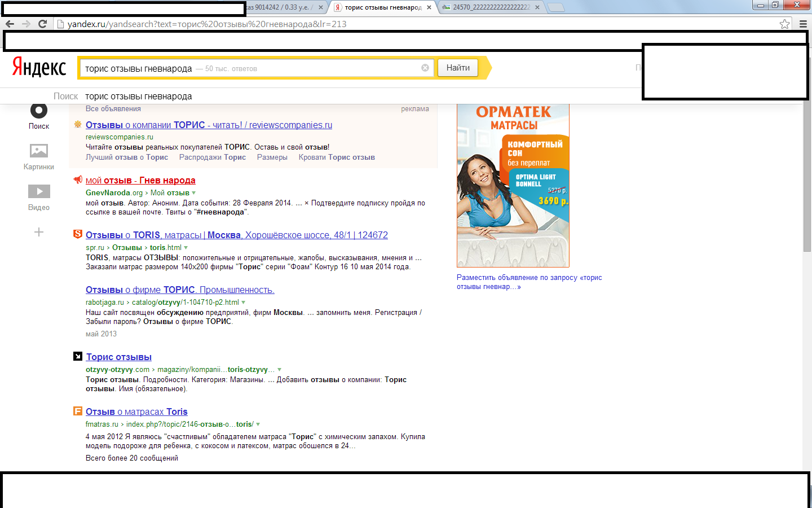
Task: Click the text Всего более 20 сообщений
Action: pyautogui.click(x=132, y=458)
